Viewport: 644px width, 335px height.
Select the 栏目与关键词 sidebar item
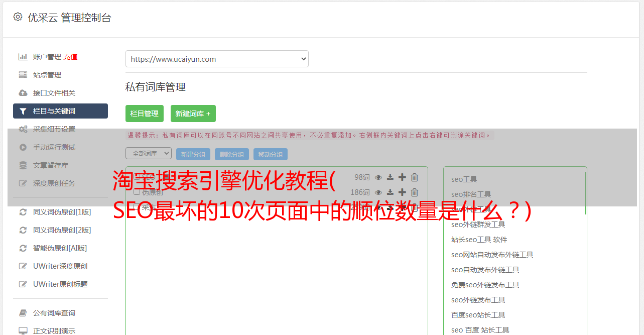pos(60,111)
